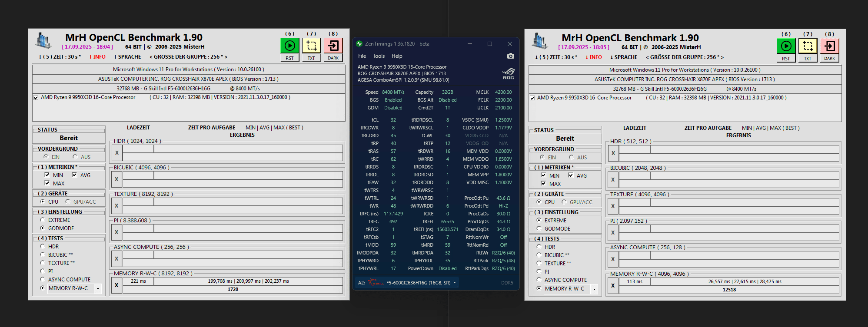Uncheck MIN metric in left benchmark window
Screen dimensions: 868x327
[x=47, y=175]
